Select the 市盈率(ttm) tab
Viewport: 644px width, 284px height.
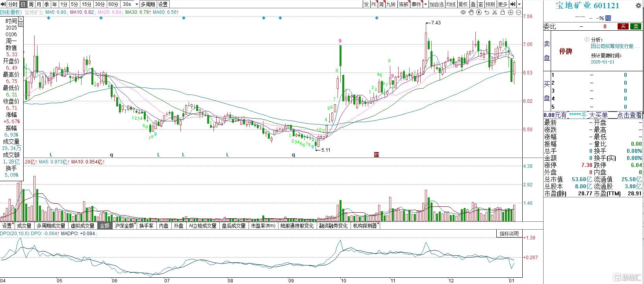pos(263,226)
